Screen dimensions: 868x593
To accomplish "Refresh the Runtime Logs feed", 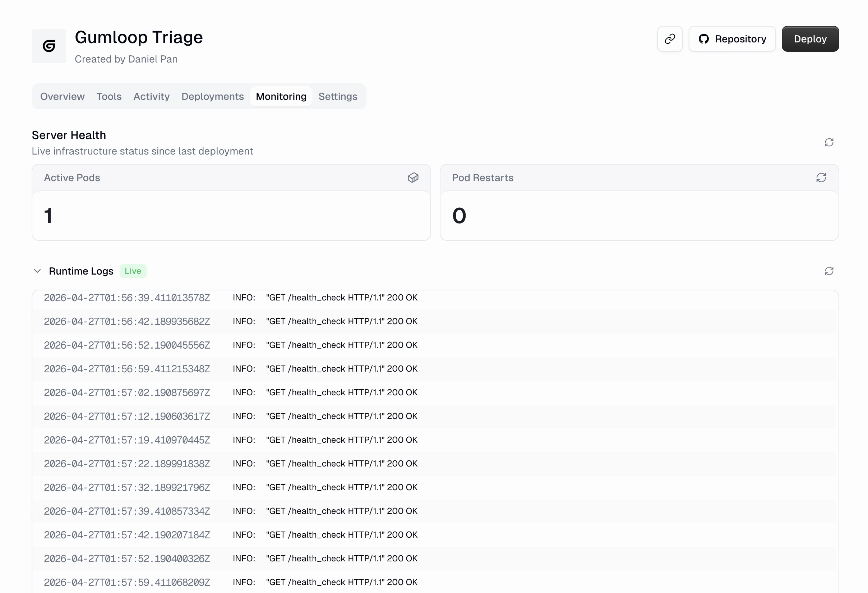I will pyautogui.click(x=829, y=271).
